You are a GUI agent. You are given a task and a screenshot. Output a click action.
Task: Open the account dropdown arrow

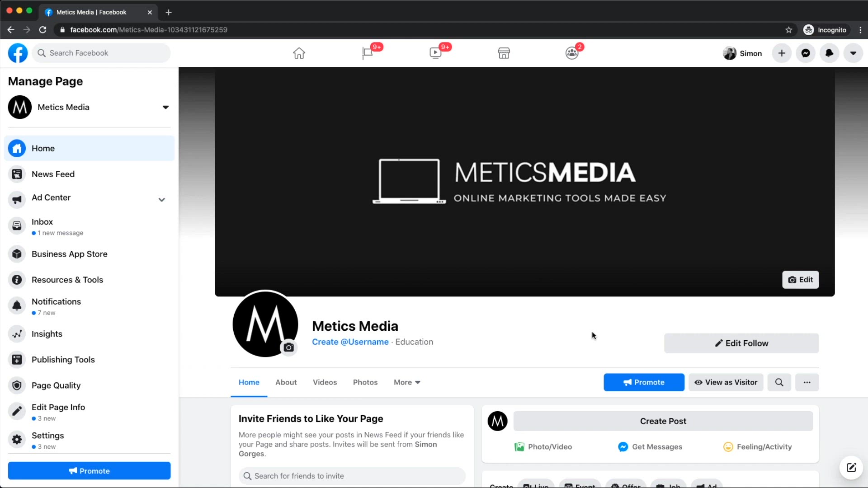853,53
